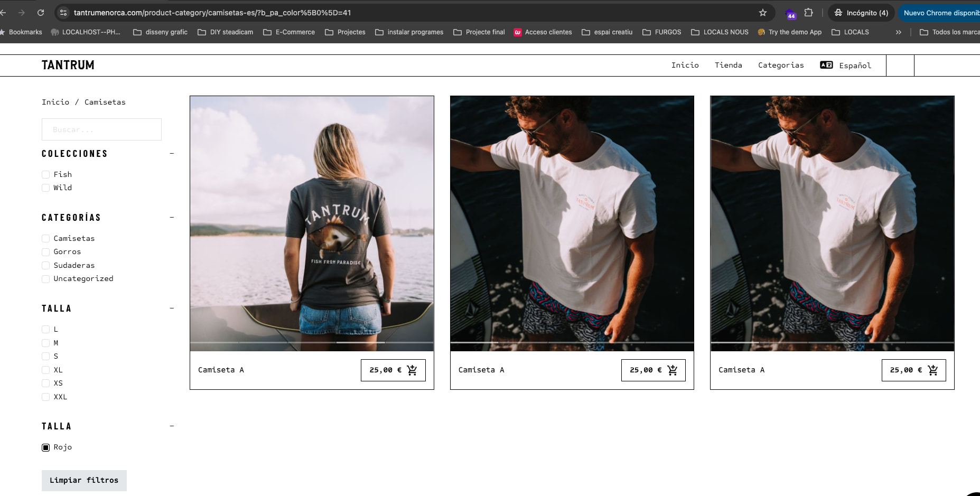Open the browser extensions puzzle icon
The image size is (980, 496).
pos(808,13)
